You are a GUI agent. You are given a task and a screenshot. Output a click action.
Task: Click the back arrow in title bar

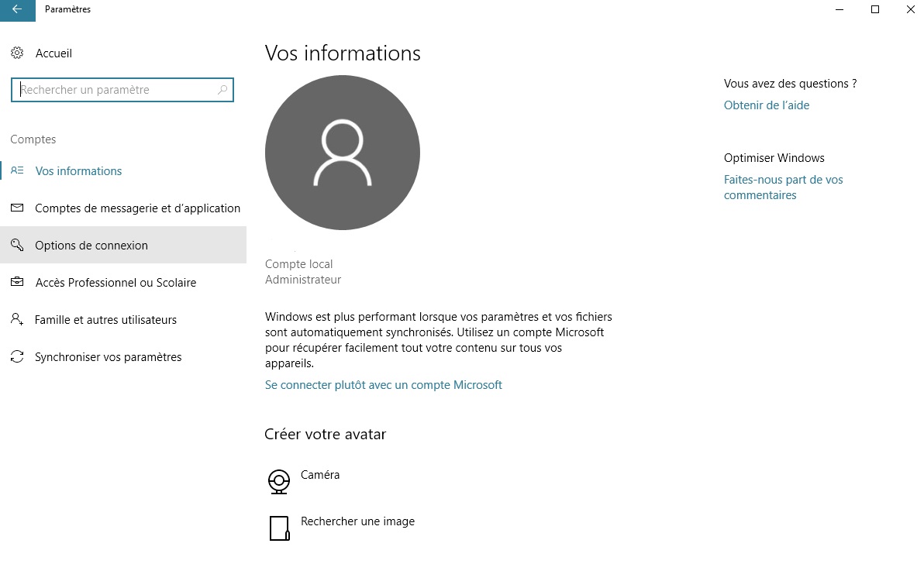17,9
